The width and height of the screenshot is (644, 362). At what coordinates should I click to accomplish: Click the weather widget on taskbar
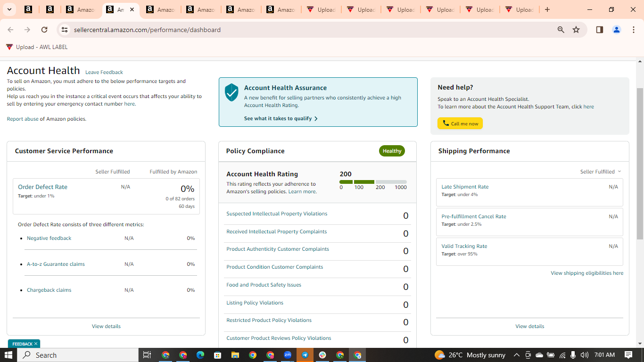[x=470, y=355]
